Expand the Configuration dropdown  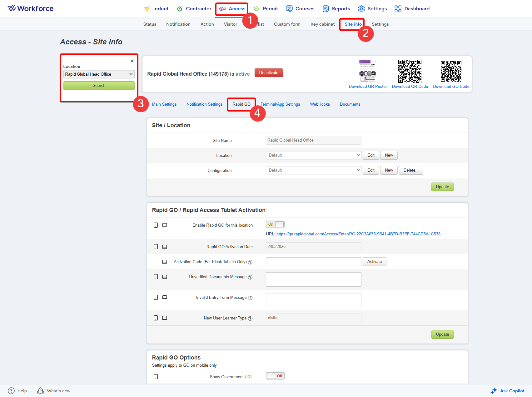(x=313, y=170)
